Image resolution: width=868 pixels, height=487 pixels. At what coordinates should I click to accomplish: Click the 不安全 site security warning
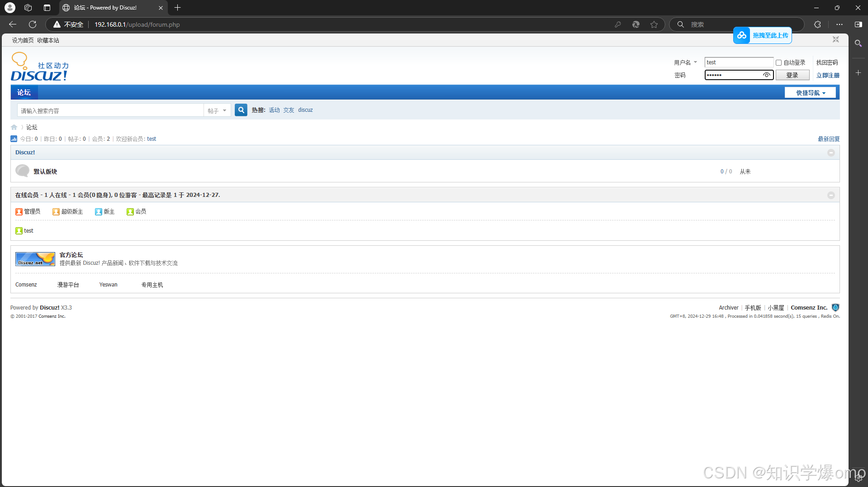click(68, 24)
